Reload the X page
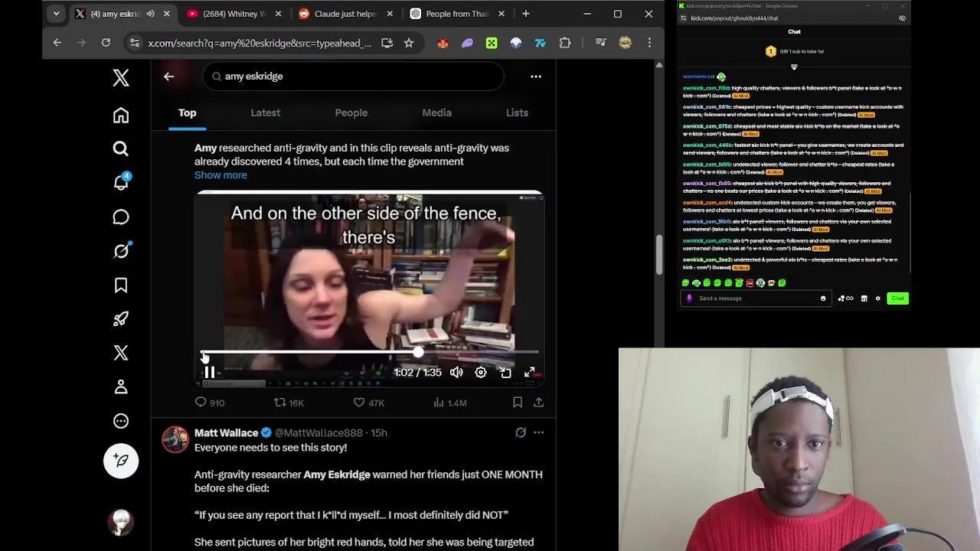The image size is (980, 551). (x=106, y=44)
